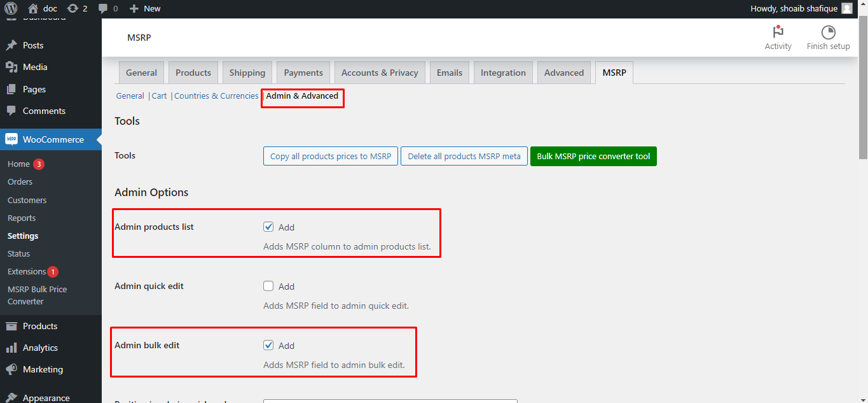The image size is (868, 403).
Task: Open the Accounts & Privacy tab
Action: (380, 73)
